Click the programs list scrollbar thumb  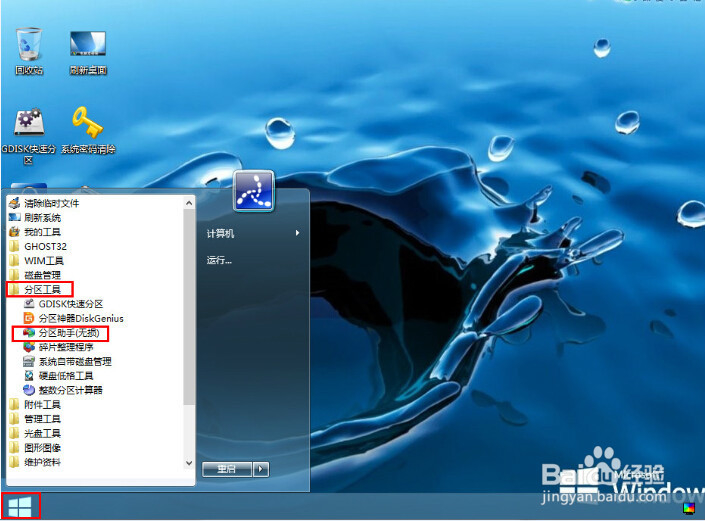[x=189, y=306]
